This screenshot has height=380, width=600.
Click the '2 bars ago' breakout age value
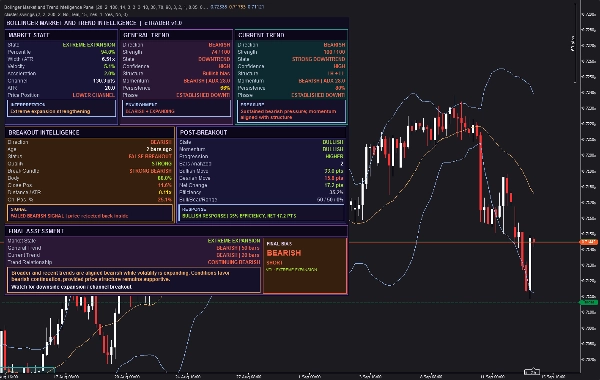(159, 149)
